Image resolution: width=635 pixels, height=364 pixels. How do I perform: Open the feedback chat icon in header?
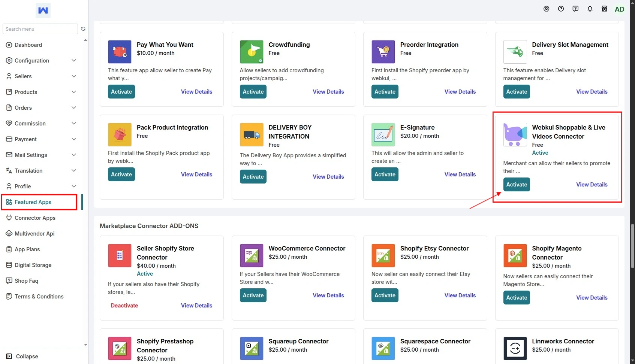tap(575, 9)
